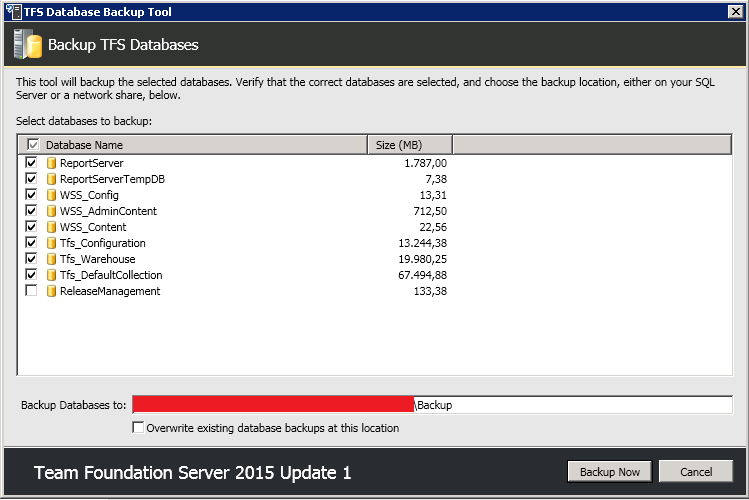Toggle the select-all checkbox in Database Name header
The width and height of the screenshot is (749, 500).
click(33, 144)
